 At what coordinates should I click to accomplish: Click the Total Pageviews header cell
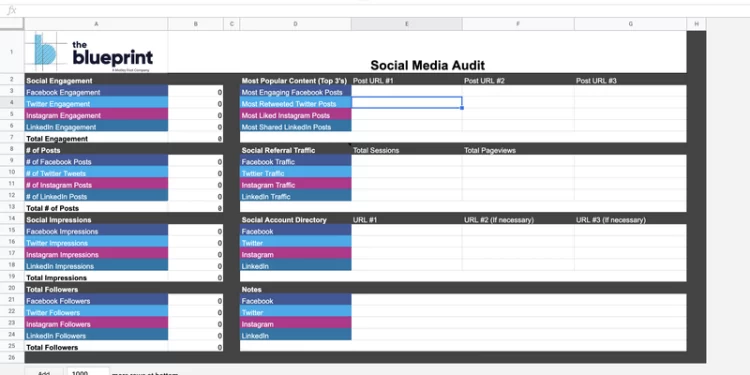pos(518,150)
